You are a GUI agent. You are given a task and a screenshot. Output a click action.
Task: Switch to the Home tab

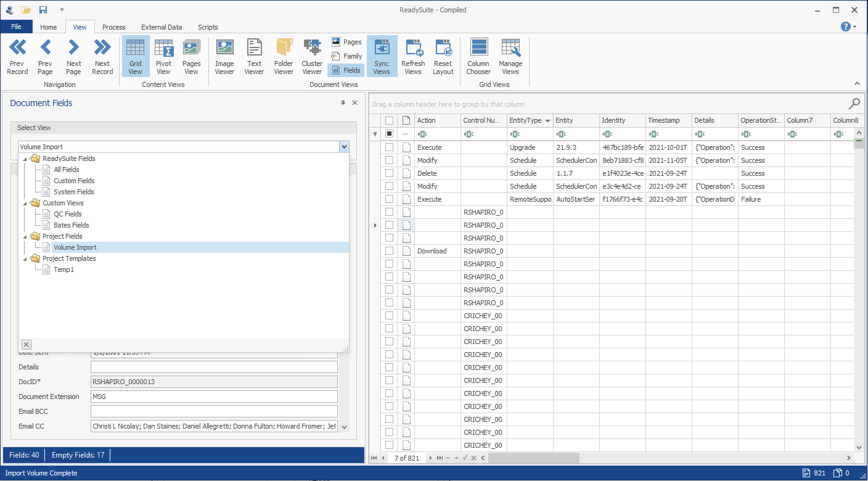49,27
